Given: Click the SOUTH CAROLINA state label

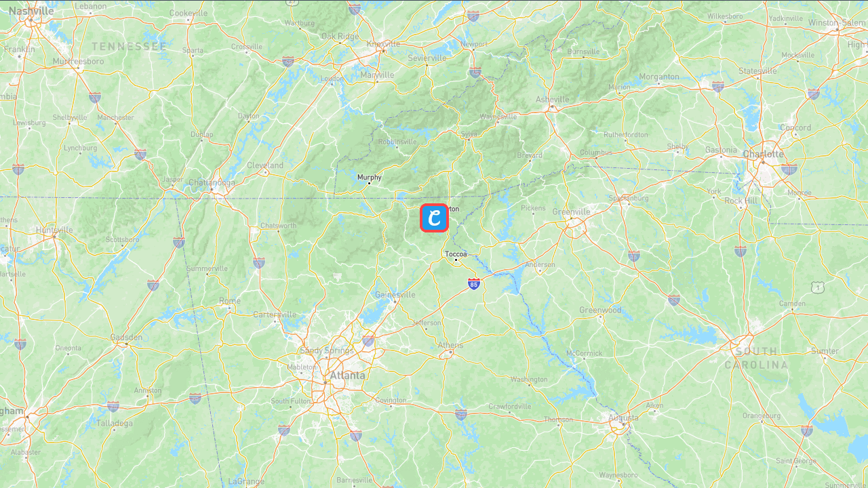Looking at the screenshot, I should 756,358.
